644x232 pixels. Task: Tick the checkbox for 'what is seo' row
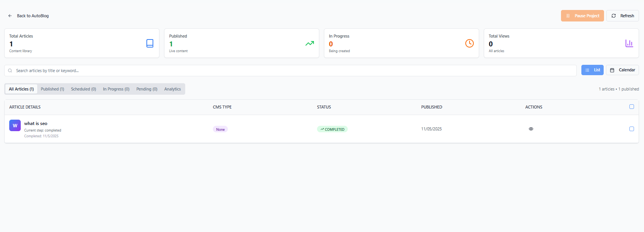pos(631,129)
